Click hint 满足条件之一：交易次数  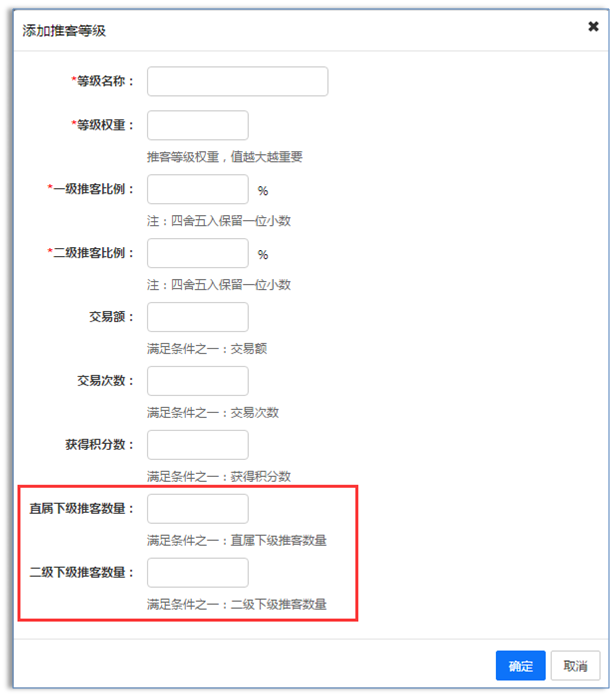pyautogui.click(x=213, y=413)
